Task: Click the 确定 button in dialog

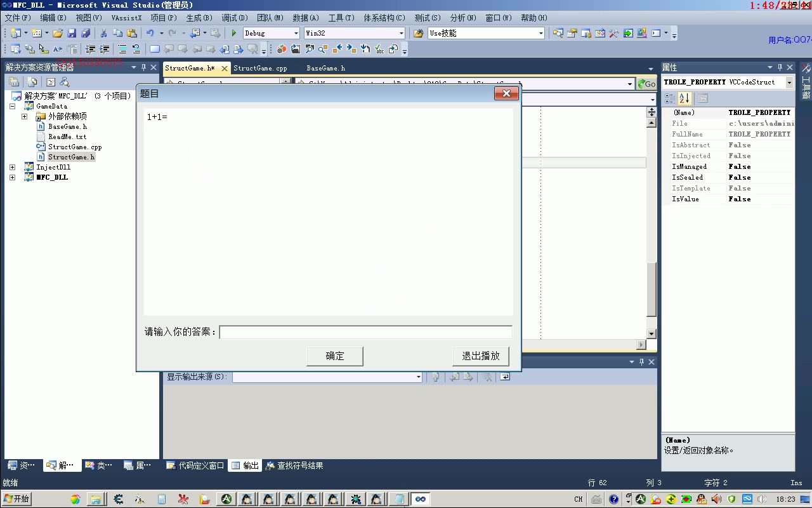Action: 335,356
